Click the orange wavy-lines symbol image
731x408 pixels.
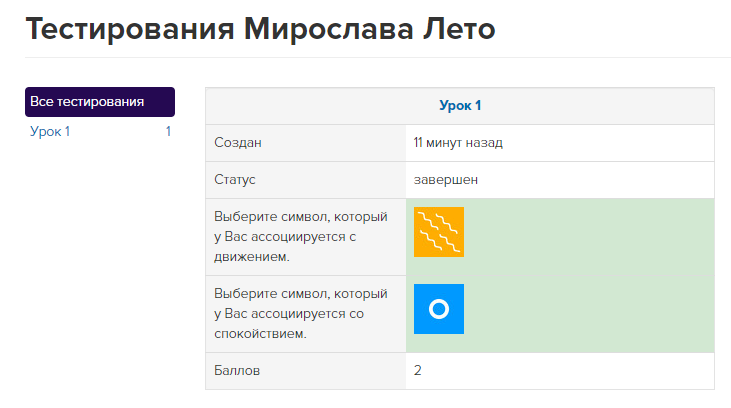pos(439,232)
